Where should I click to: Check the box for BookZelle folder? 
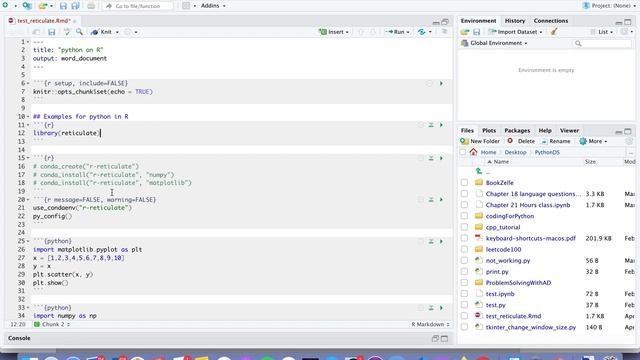[x=464, y=182]
